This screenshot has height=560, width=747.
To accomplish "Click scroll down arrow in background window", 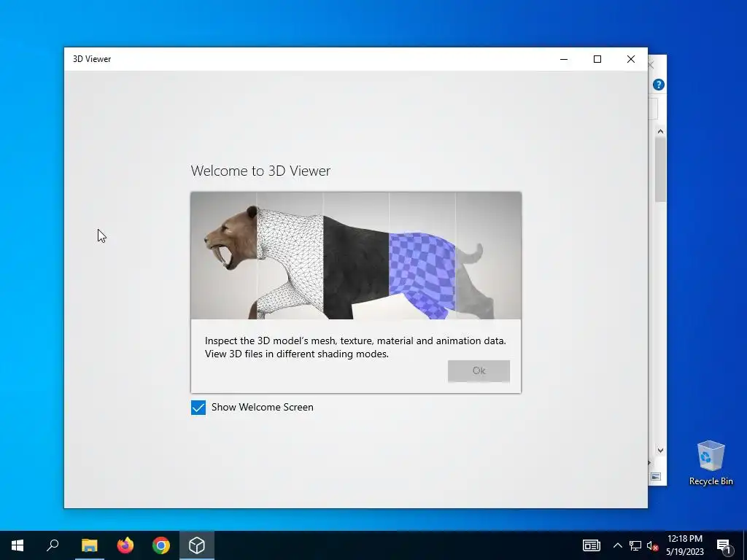I will pos(660,450).
